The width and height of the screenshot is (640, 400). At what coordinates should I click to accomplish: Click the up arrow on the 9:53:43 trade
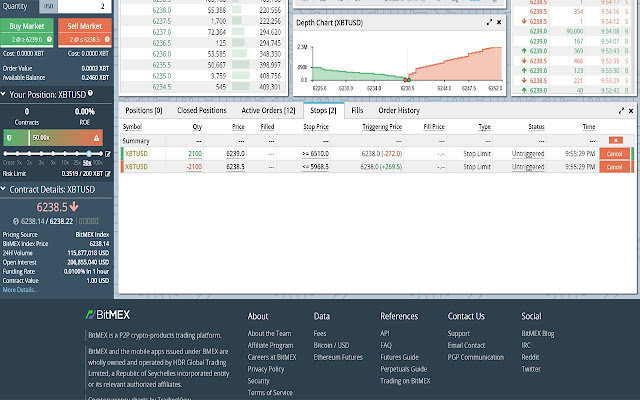(x=524, y=51)
